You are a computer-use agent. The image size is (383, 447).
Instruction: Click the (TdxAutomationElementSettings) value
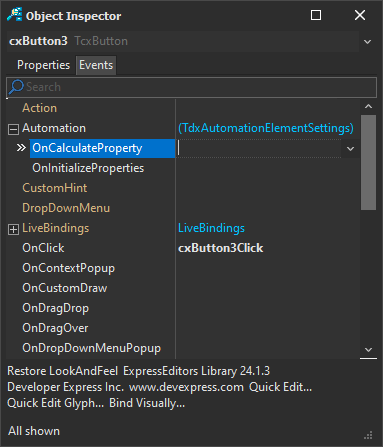coord(266,128)
